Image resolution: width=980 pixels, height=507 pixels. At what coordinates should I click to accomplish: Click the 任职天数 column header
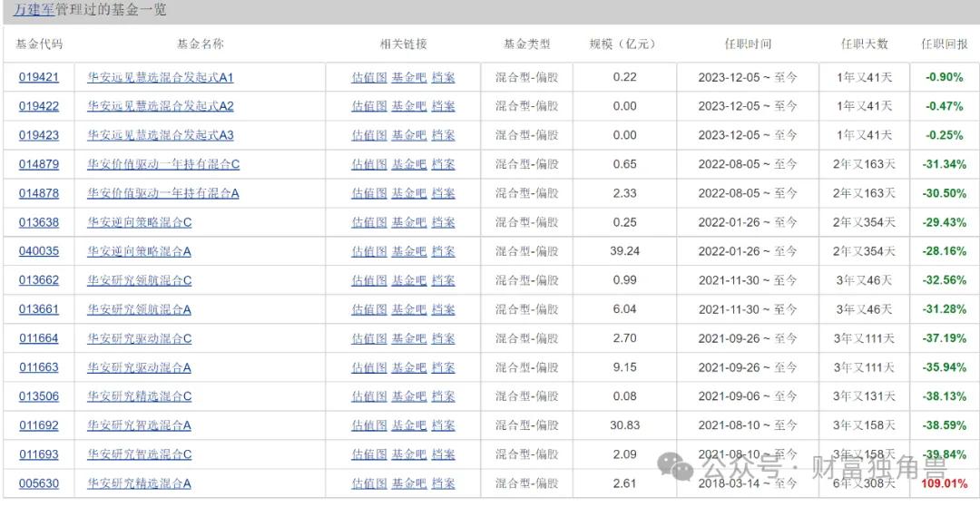(865, 44)
